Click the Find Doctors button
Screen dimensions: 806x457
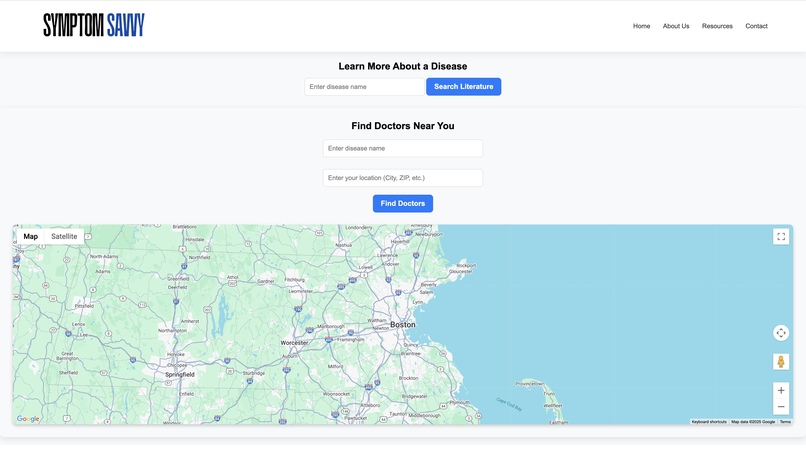click(x=402, y=204)
